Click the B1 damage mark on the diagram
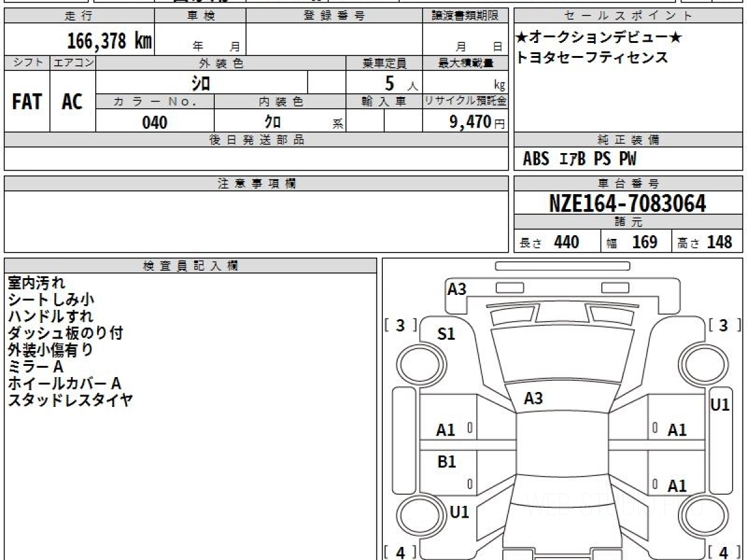 pos(446,462)
